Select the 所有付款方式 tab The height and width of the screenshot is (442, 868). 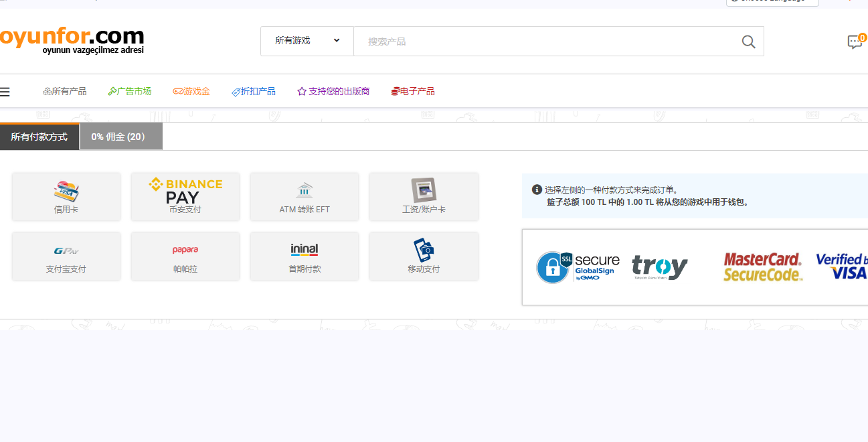[37, 137]
